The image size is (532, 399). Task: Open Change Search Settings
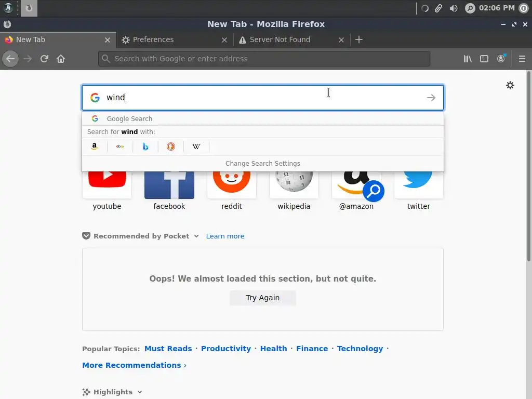point(262,164)
